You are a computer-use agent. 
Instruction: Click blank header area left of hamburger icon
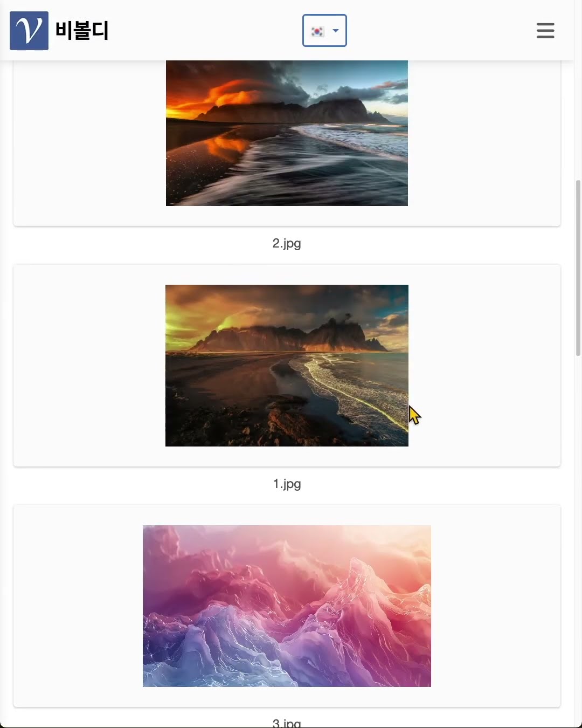[442, 31]
